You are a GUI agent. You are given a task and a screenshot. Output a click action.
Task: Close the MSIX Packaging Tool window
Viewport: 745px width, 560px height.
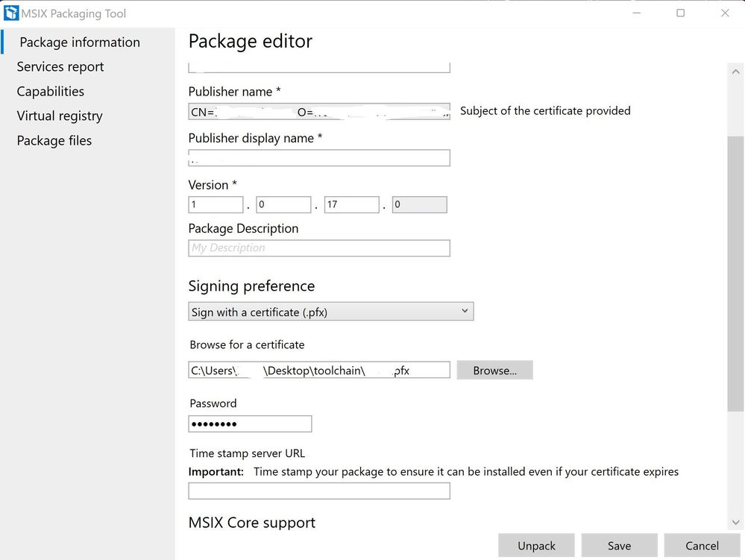(x=725, y=13)
